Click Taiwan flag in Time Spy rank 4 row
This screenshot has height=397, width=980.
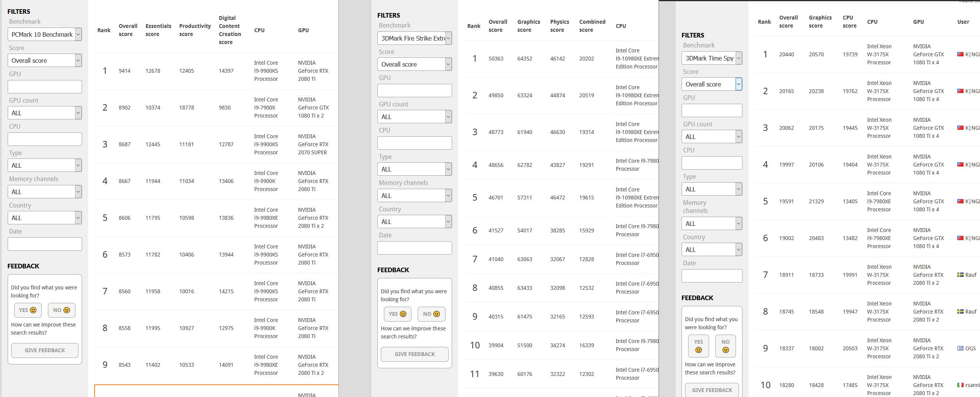[960, 165]
